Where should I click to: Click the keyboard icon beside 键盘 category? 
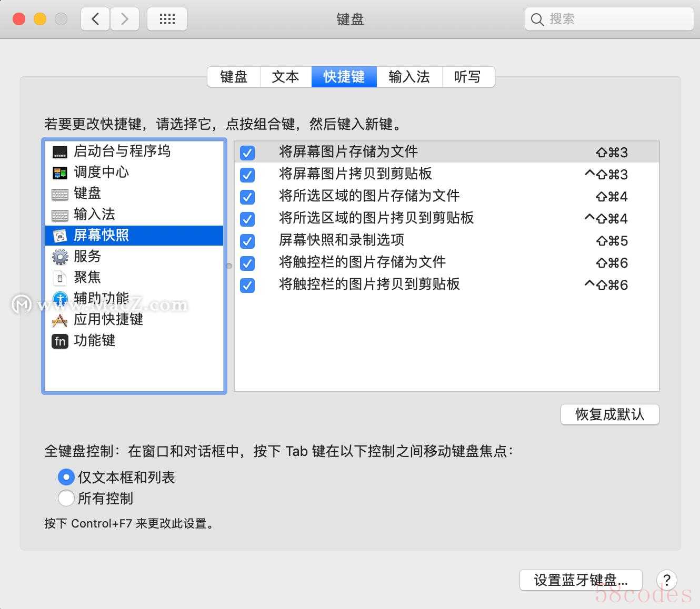(60, 195)
